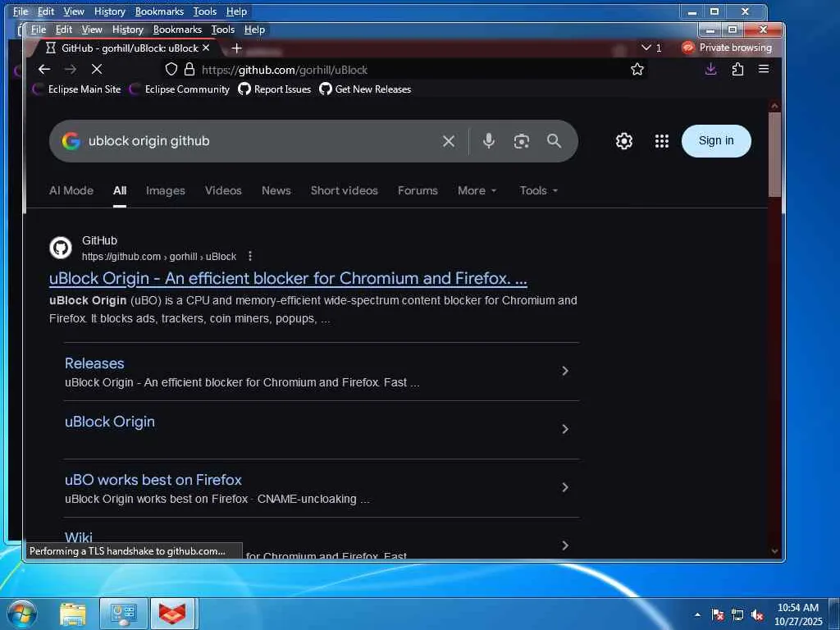This screenshot has width=840, height=630.
Task: Open the downloads panel
Action: click(x=711, y=69)
